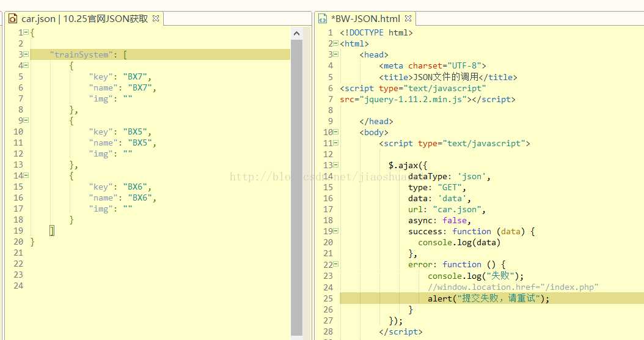
Task: Click the charset="UTF-8" attribute
Action: coord(444,65)
